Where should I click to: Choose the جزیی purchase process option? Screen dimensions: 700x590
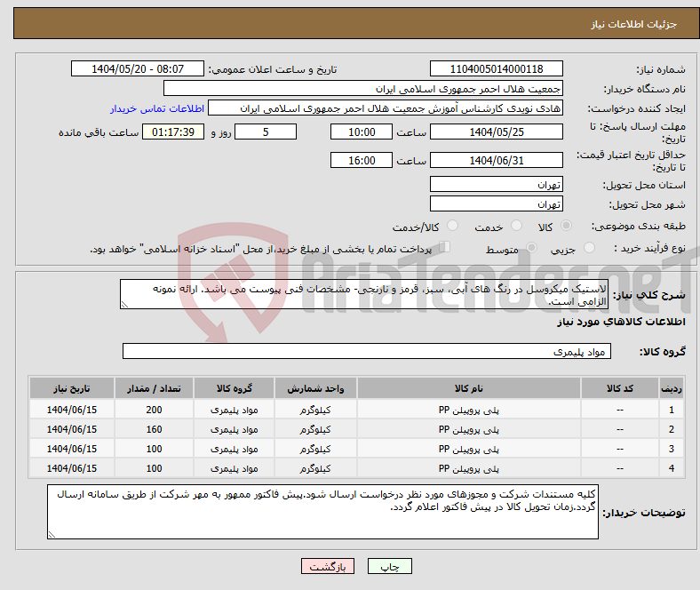click(591, 249)
